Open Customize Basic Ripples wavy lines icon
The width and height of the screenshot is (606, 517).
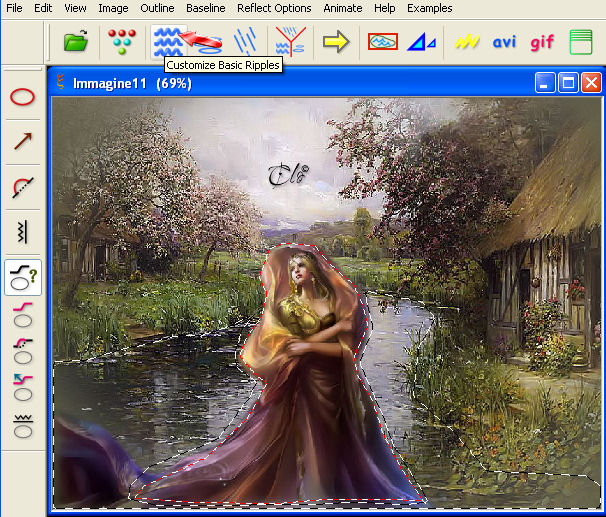168,41
